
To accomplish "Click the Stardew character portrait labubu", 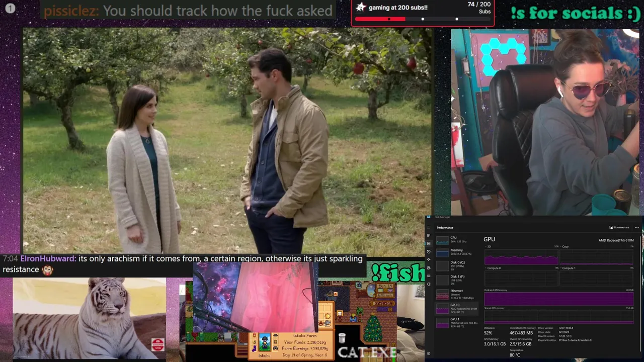I will tap(265, 342).
